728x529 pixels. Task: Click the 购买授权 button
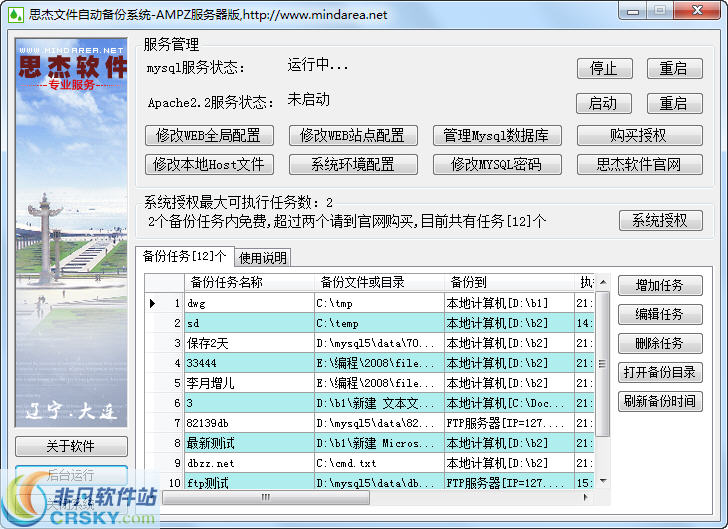pos(639,136)
